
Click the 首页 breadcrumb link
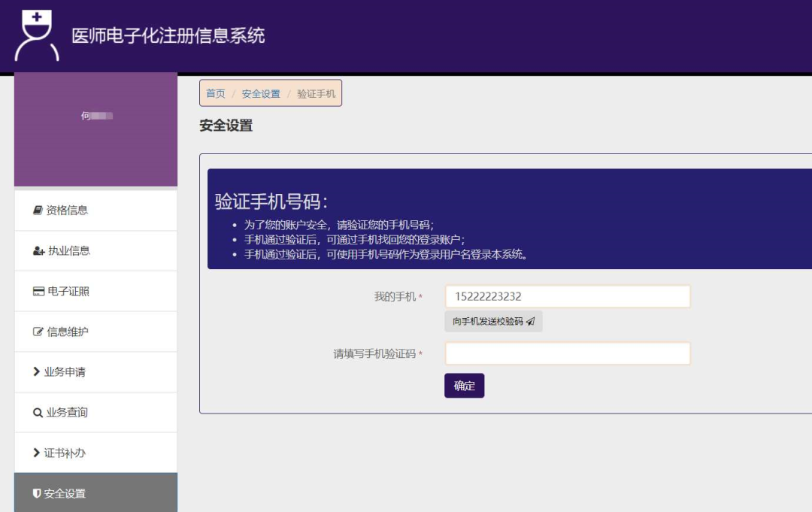tap(214, 93)
